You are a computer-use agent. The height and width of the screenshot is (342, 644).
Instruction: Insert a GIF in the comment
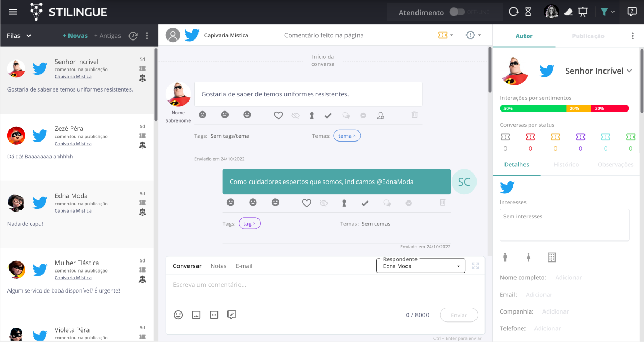click(x=214, y=315)
